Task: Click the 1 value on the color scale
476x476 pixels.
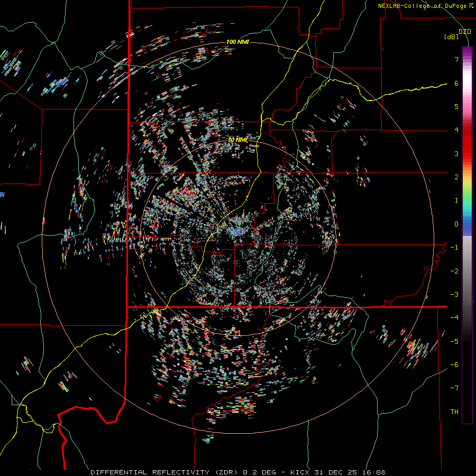Action: 456,200
